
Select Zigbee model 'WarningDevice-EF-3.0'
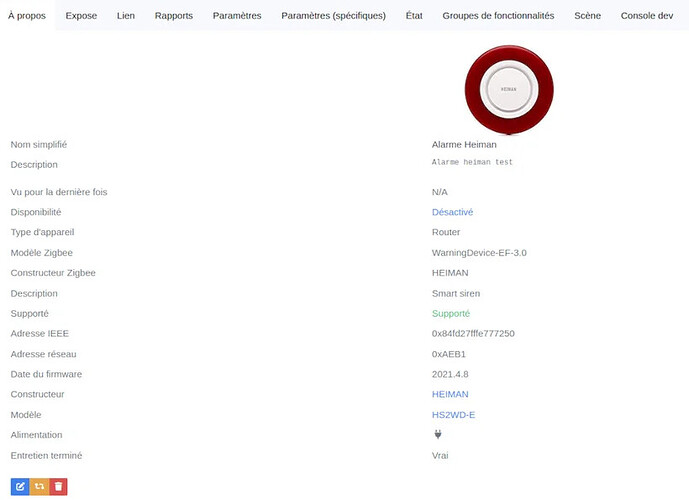click(479, 253)
